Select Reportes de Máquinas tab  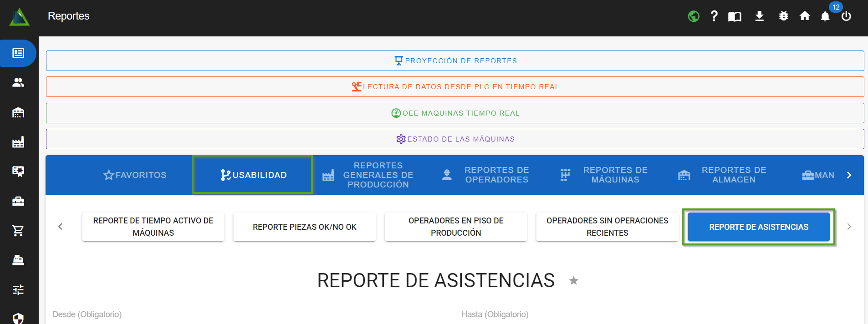click(604, 175)
